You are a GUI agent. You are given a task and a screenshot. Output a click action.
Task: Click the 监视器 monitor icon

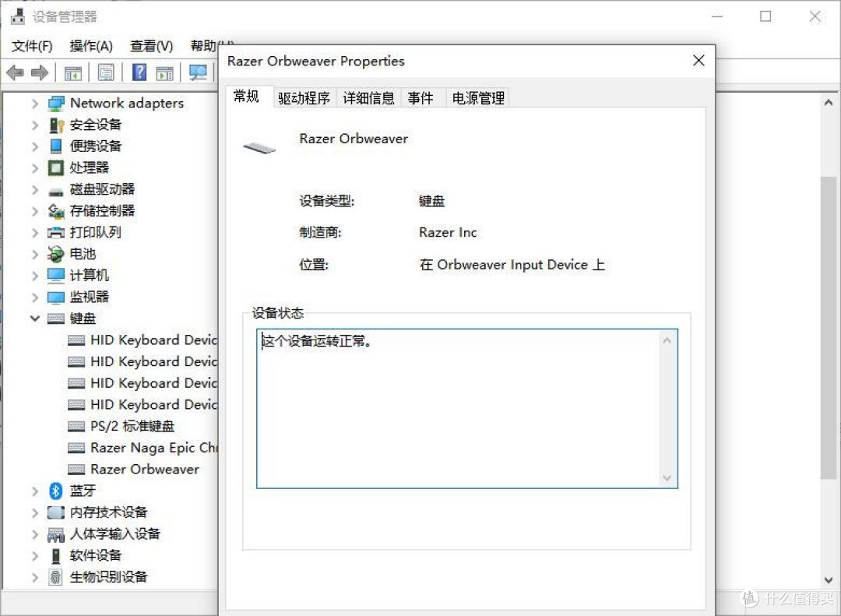click(56, 297)
